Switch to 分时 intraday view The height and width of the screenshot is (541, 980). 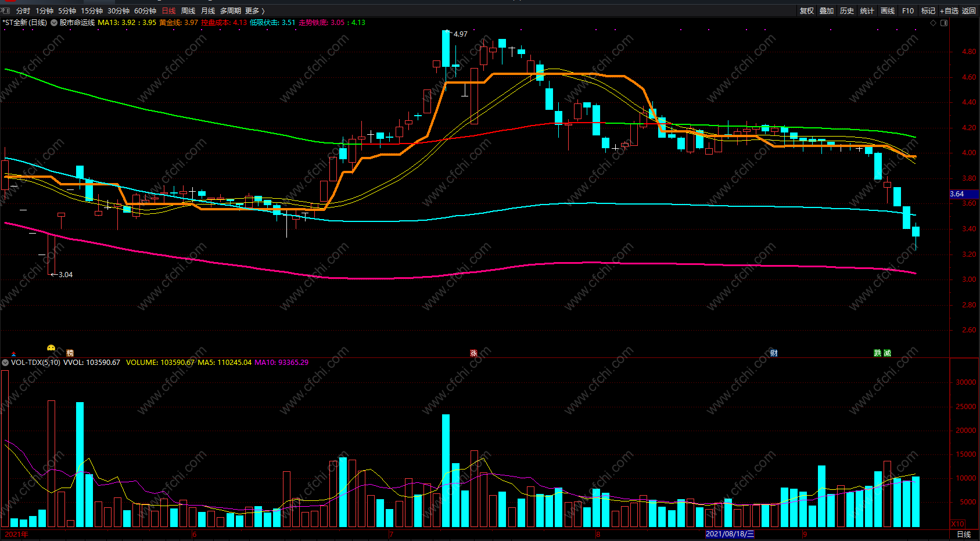(x=23, y=11)
